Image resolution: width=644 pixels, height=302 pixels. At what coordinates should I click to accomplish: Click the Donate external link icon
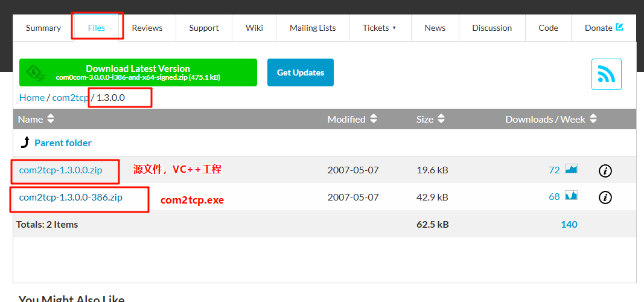[x=619, y=27]
